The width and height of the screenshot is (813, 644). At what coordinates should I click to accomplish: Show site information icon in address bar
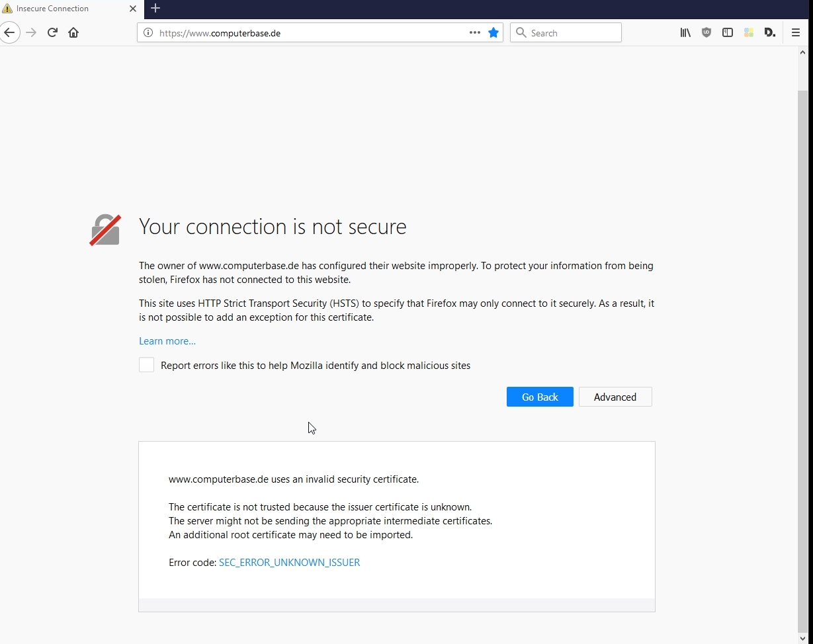coord(148,32)
